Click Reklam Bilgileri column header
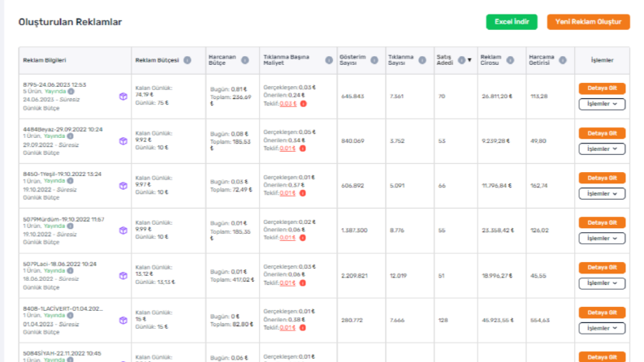This screenshot has width=644, height=362. point(45,60)
